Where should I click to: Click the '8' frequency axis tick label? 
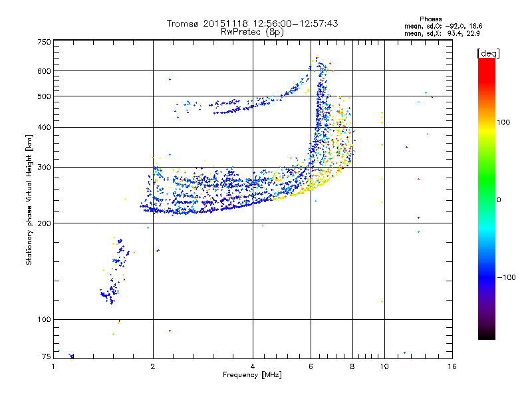tap(352, 366)
